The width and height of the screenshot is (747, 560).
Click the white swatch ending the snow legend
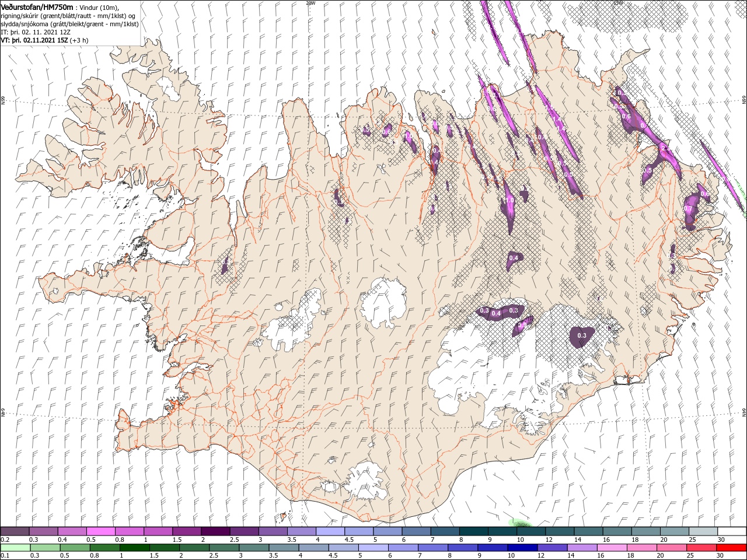click(732, 531)
